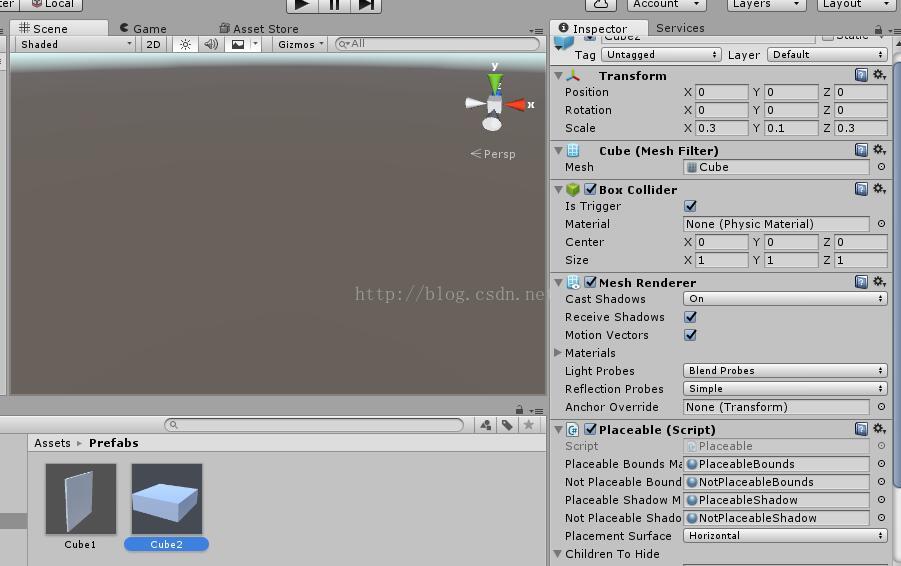Open the Layout dropdown
The height and width of the screenshot is (566, 901).
(855, 5)
